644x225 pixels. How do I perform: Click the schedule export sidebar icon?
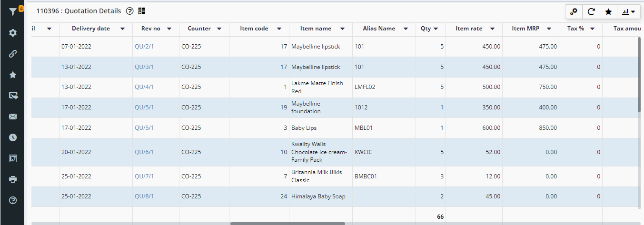pos(13,158)
